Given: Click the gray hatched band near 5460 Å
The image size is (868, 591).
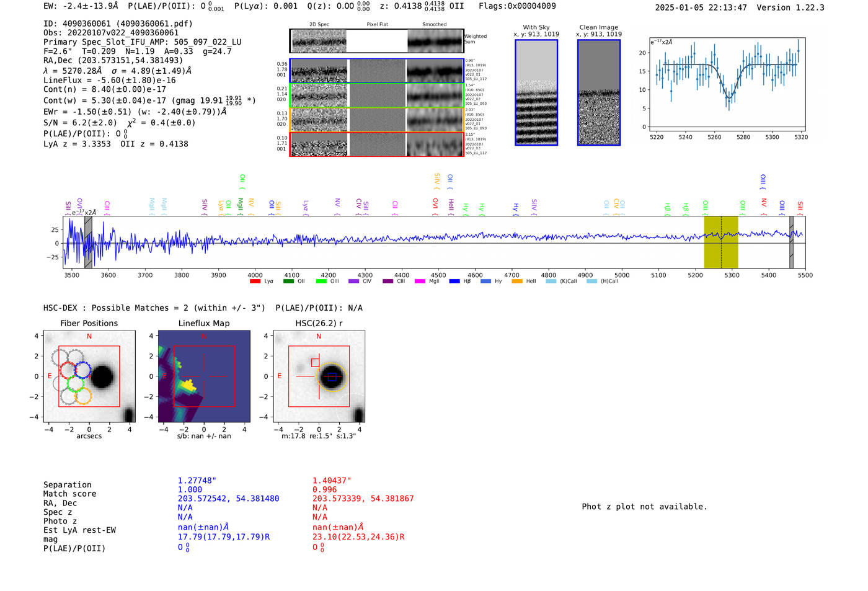Looking at the screenshot, I should click(x=791, y=242).
